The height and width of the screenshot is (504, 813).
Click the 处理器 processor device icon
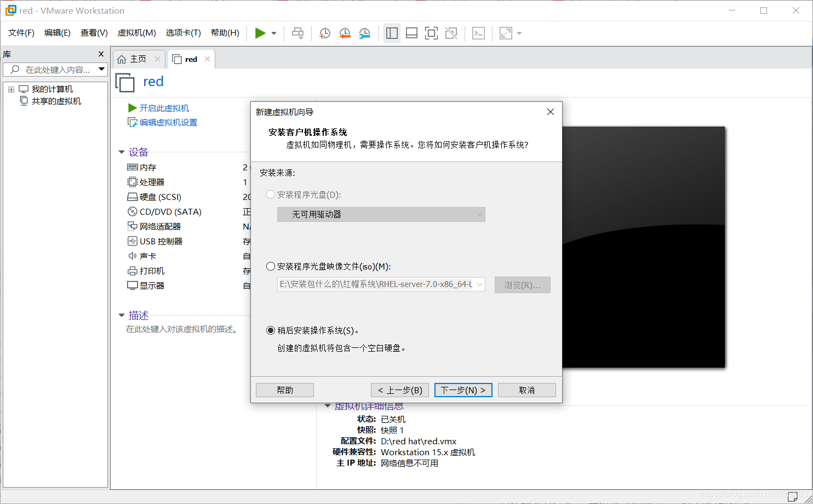132,182
